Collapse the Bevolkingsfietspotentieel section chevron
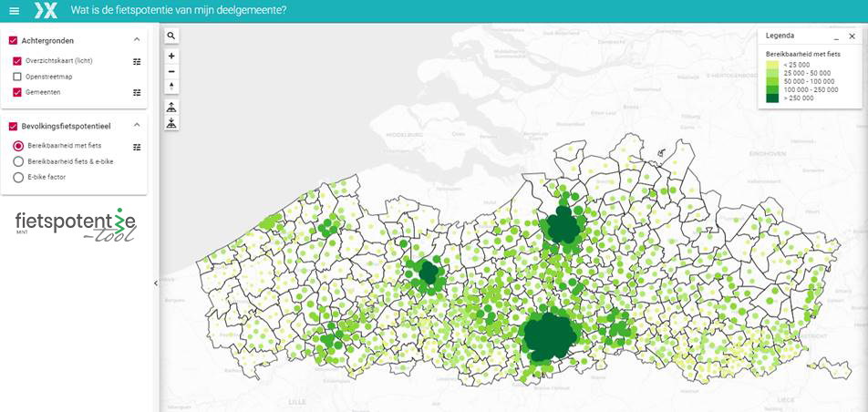868x412 pixels. (137, 126)
